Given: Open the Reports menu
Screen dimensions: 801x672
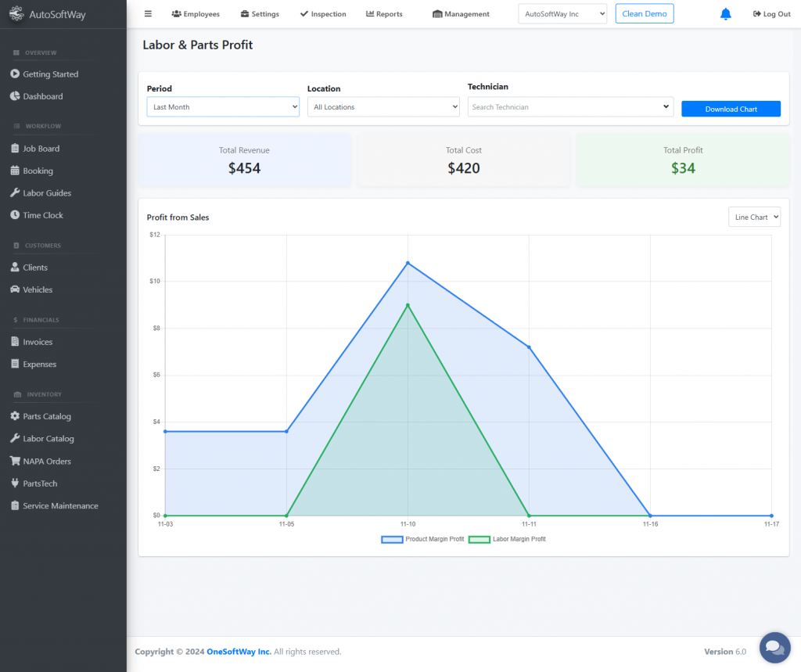Looking at the screenshot, I should click(x=384, y=14).
